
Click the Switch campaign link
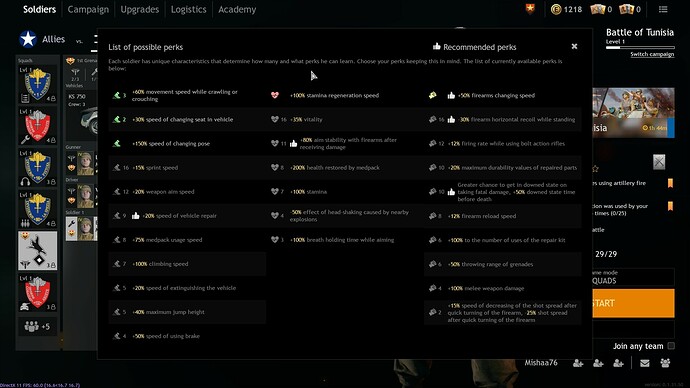652,54
